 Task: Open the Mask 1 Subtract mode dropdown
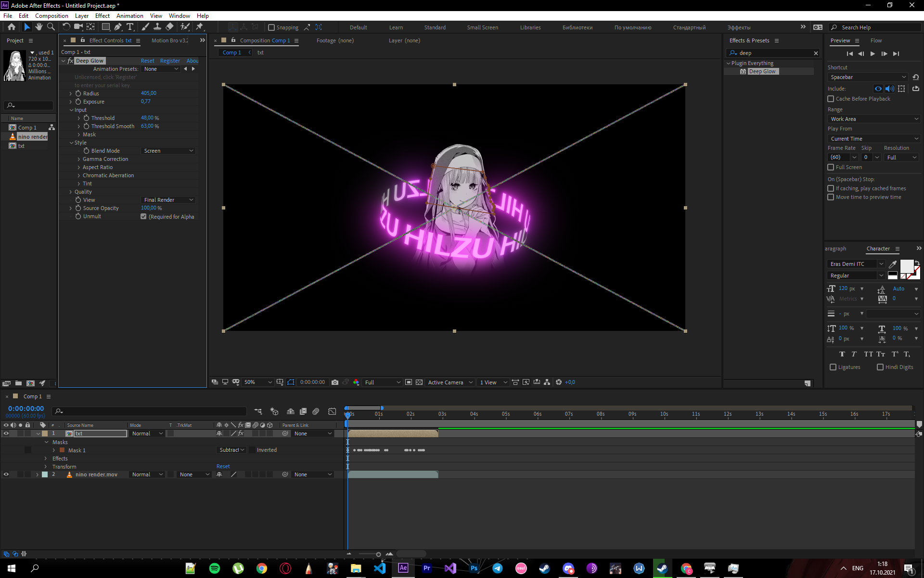[231, 450]
